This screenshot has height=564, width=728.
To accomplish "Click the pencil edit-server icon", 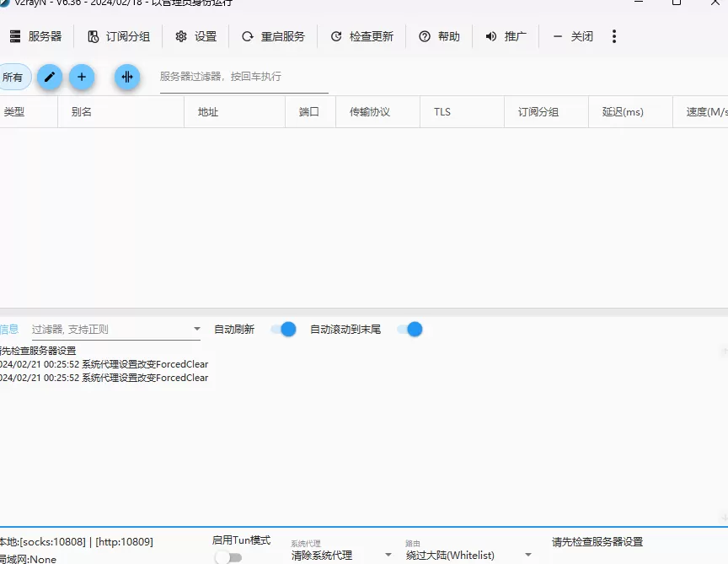I will [49, 77].
